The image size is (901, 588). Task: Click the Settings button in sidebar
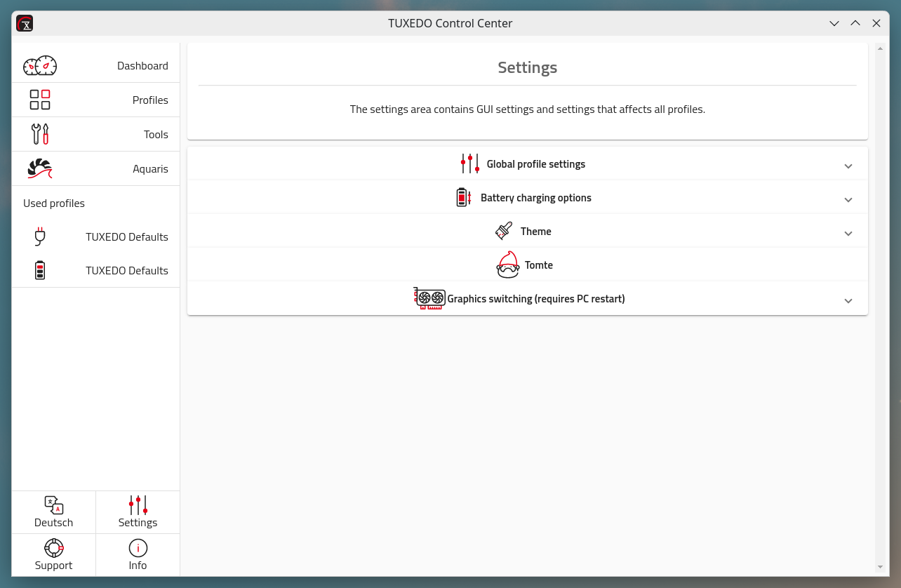click(138, 512)
